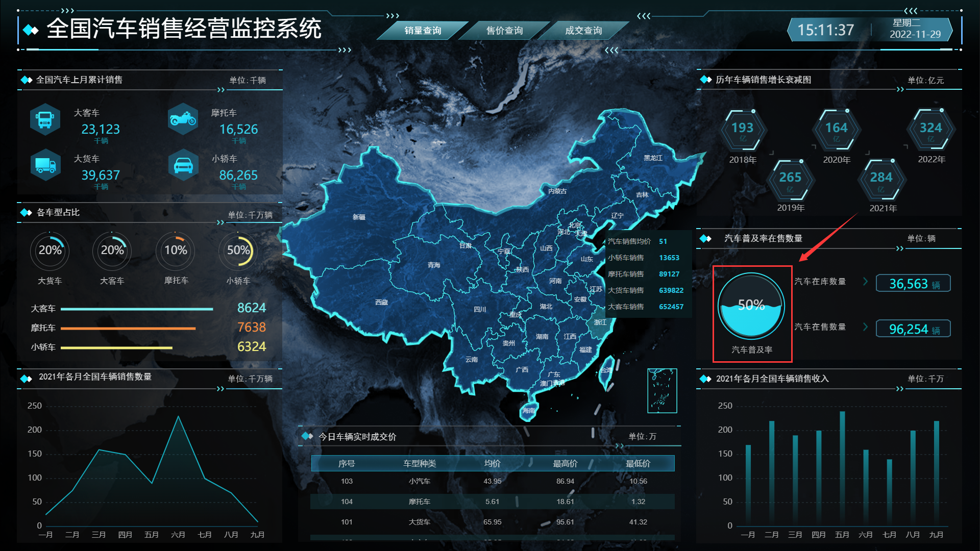
Task: Click the 摩托车 10% ring gauge
Action: point(176,251)
